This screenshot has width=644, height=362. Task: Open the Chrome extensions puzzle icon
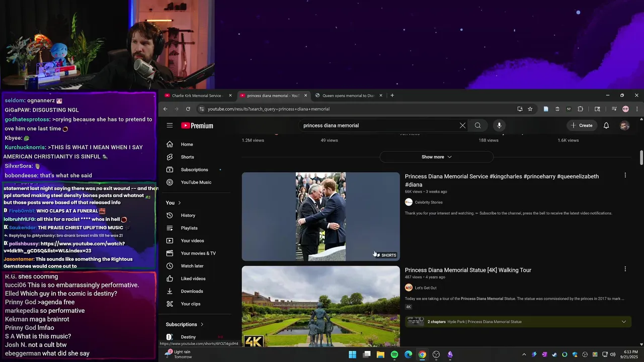coord(580,109)
